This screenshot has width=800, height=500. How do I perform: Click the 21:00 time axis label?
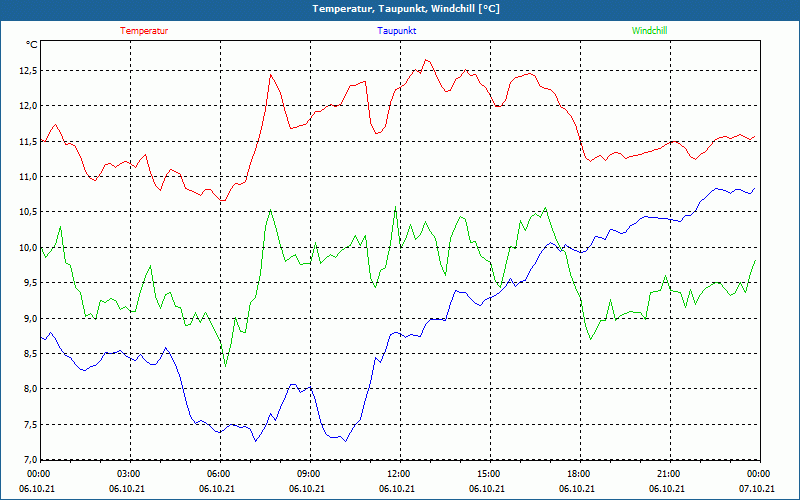pos(667,474)
